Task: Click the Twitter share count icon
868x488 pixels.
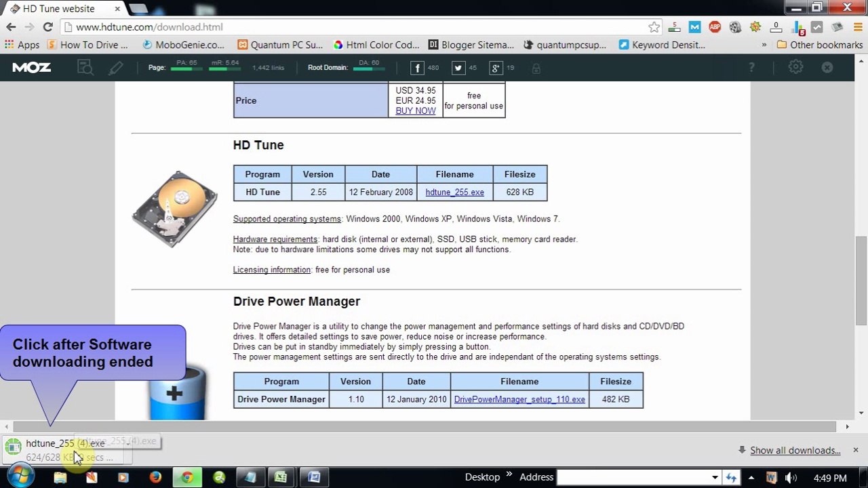Action: [458, 68]
